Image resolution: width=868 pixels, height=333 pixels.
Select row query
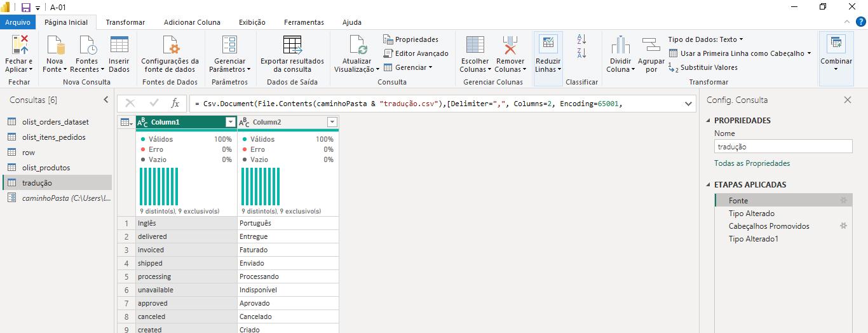tap(57, 153)
